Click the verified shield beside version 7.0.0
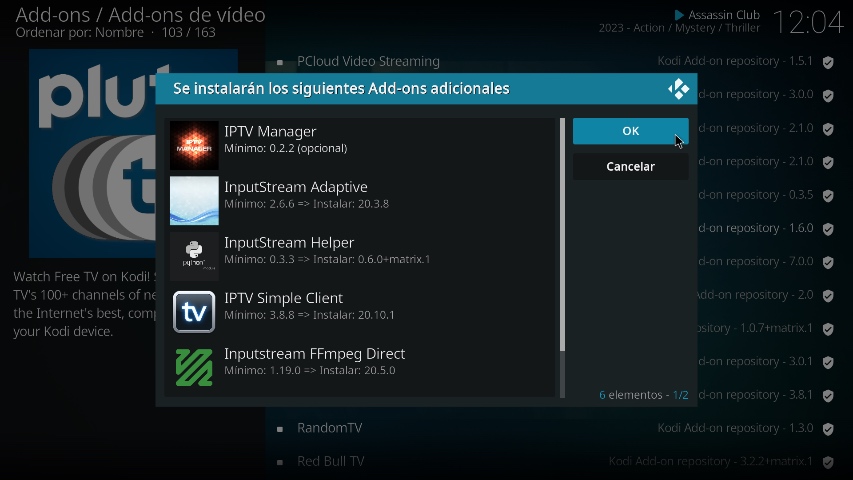The image size is (853, 480). pos(828,262)
